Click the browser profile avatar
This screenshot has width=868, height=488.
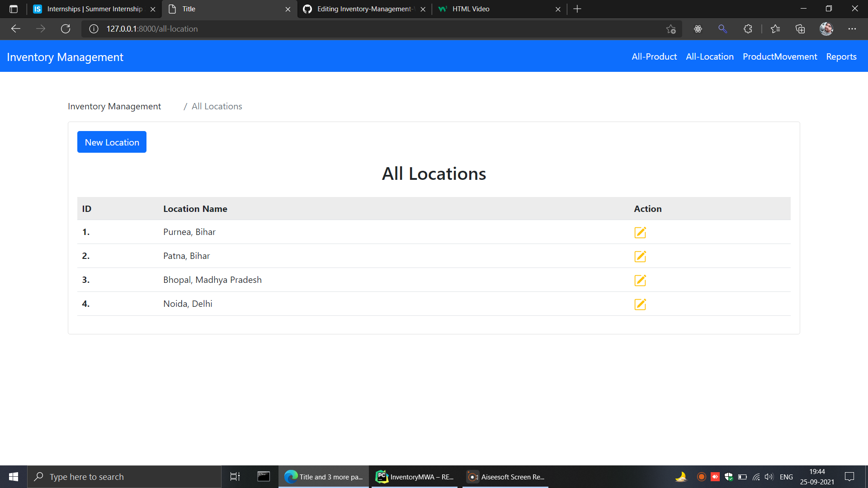826,28
